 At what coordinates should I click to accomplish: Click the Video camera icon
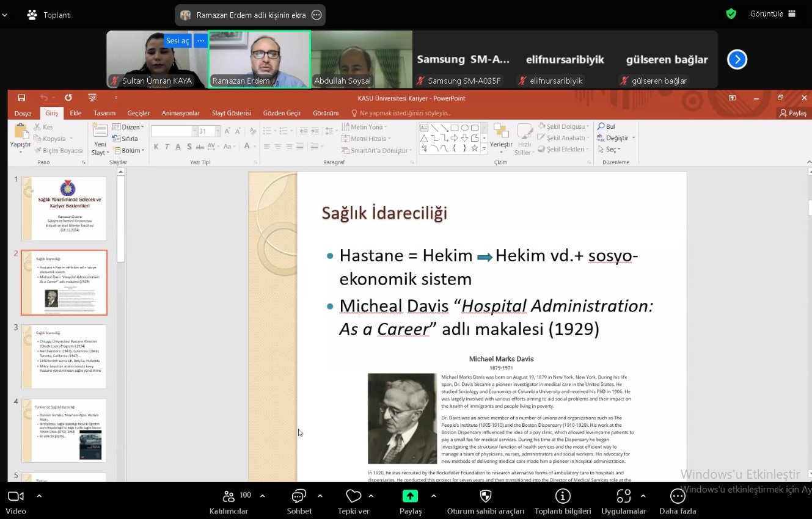click(15, 496)
